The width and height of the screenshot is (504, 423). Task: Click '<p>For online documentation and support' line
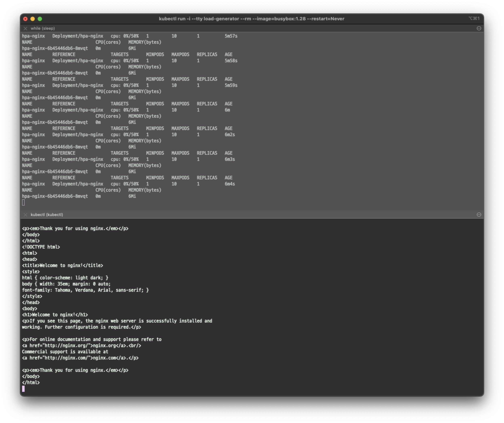tap(92, 339)
